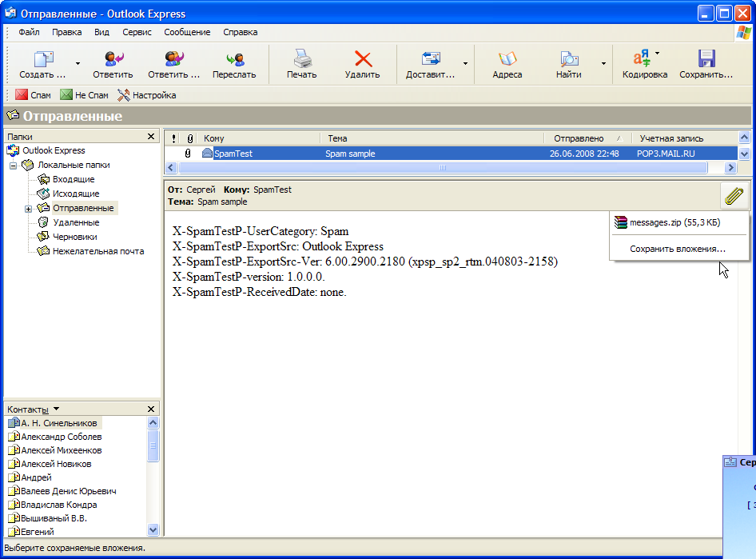Sort by the Тема column header
756x559 pixels.
[x=432, y=138]
